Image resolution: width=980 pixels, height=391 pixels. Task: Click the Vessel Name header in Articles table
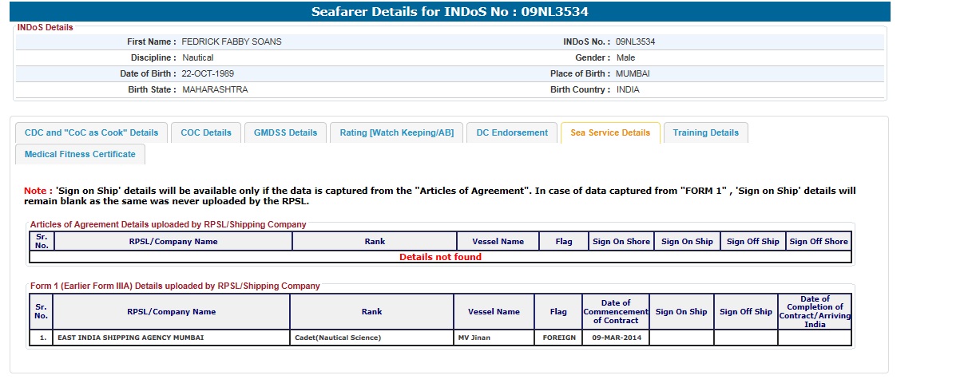pyautogui.click(x=498, y=242)
